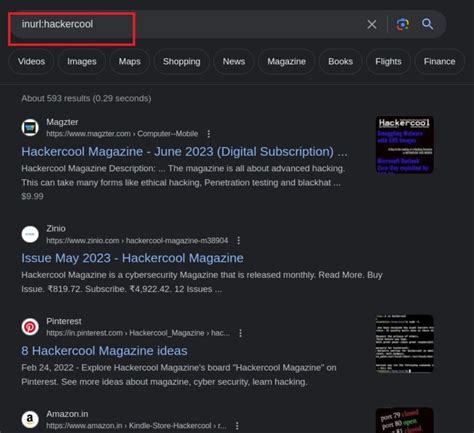Click the Feb 24, 2022 date text

pyautogui.click(x=47, y=368)
